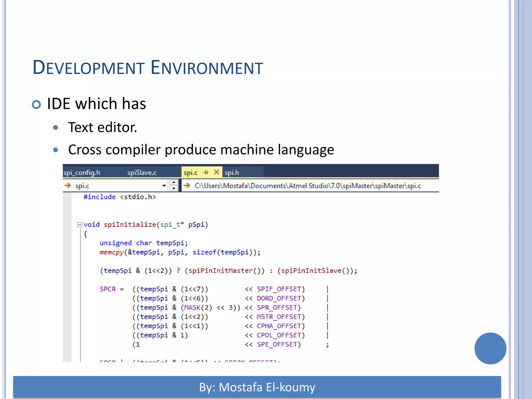
Task: Click the MASK(2) macro call
Action: pyautogui.click(x=198, y=308)
